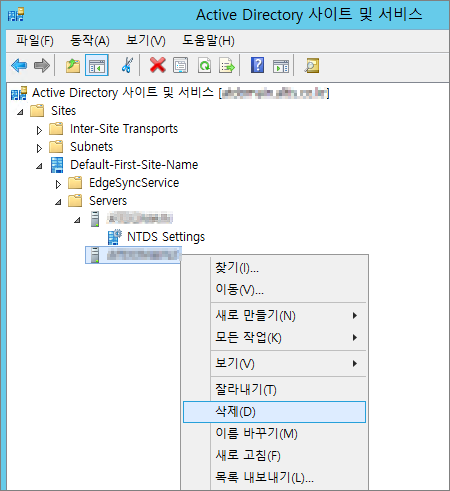
Task: Select the Default-First-Site-Name label
Action: [134, 165]
